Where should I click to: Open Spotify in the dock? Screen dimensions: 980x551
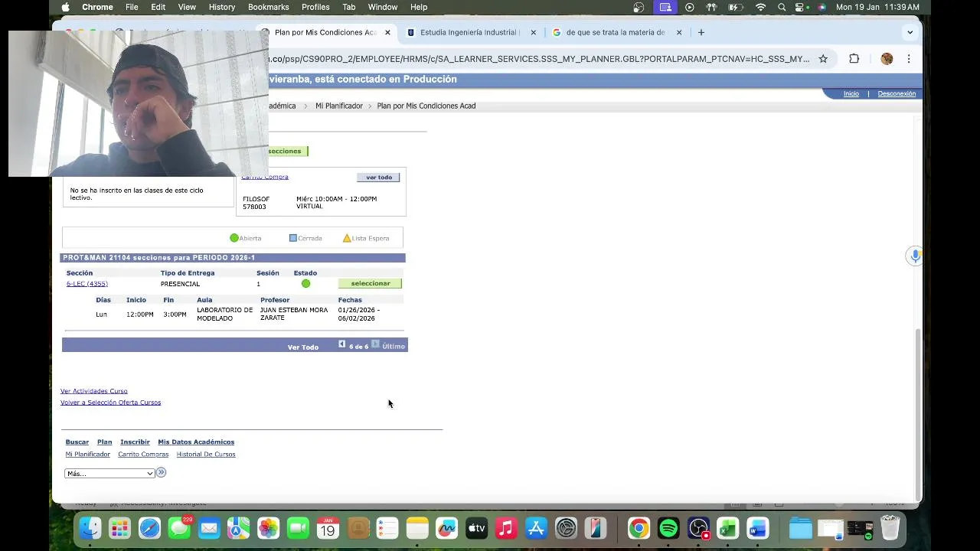click(668, 528)
